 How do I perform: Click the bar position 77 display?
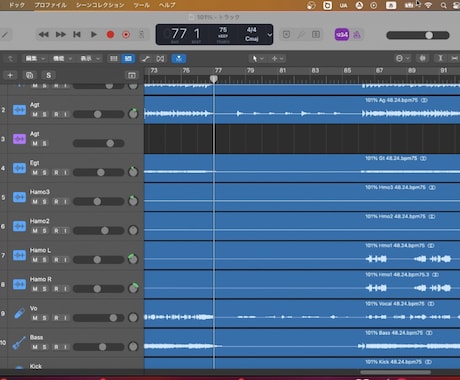point(179,34)
